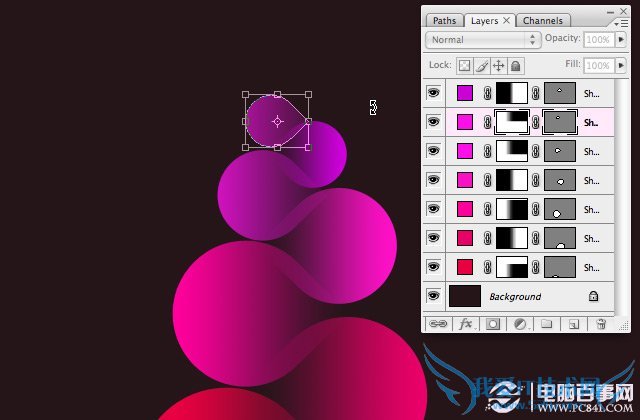
Task: Toggle visibility of the selected highlighted layer
Action: coord(433,122)
